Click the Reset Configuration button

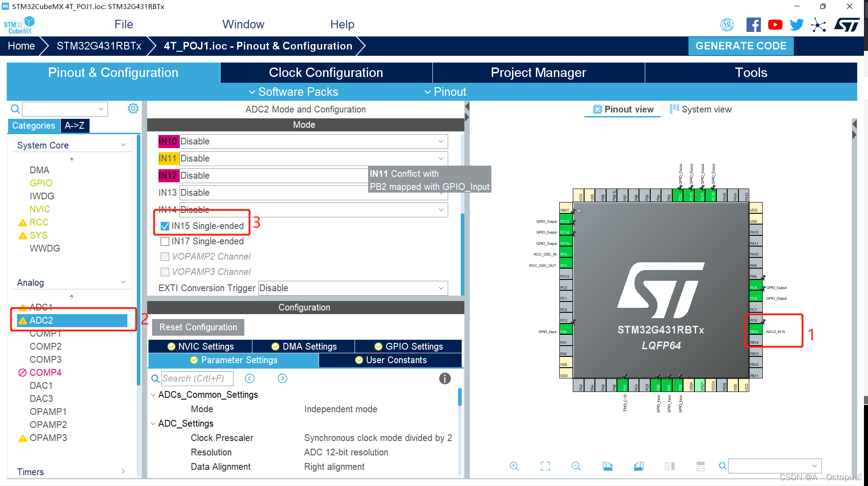198,327
